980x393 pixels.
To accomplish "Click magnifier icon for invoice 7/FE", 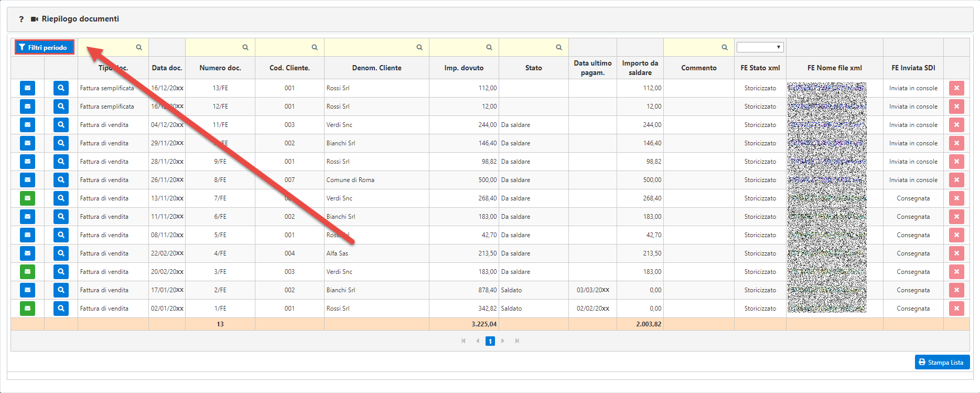I will [61, 198].
